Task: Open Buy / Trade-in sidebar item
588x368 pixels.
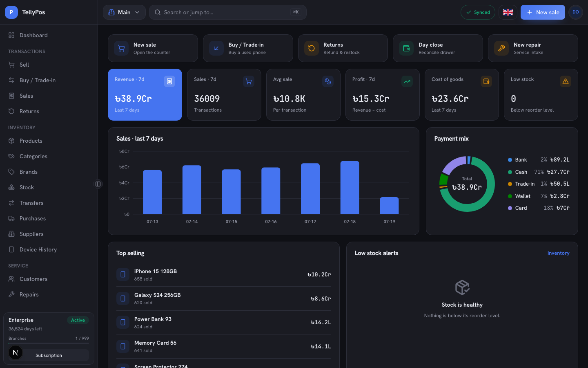Action: click(49, 80)
